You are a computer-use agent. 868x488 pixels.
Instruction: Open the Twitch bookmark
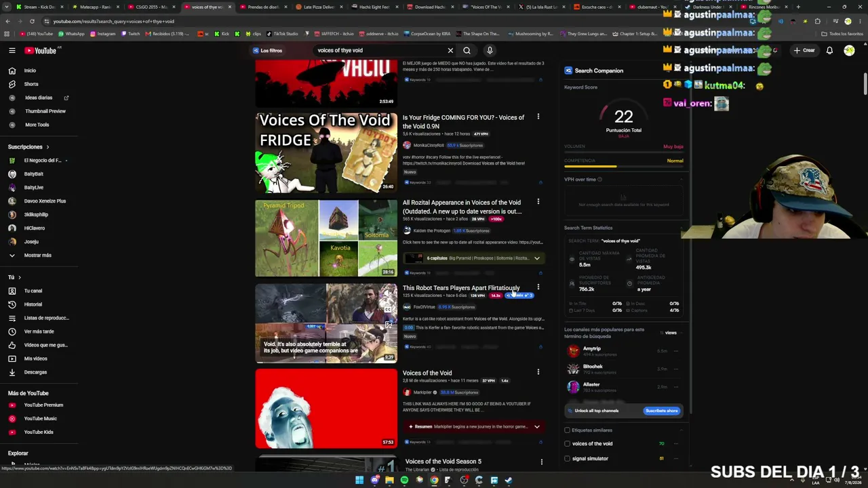(129, 34)
